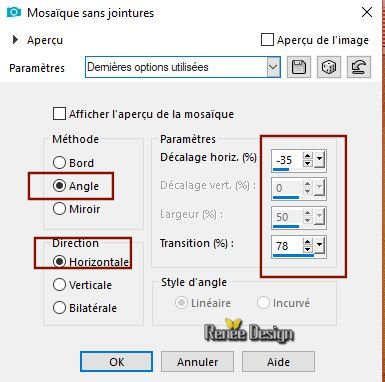Click the save preset floppy disk icon
Image resolution: width=385 pixels, height=382 pixels.
pyautogui.click(x=299, y=67)
